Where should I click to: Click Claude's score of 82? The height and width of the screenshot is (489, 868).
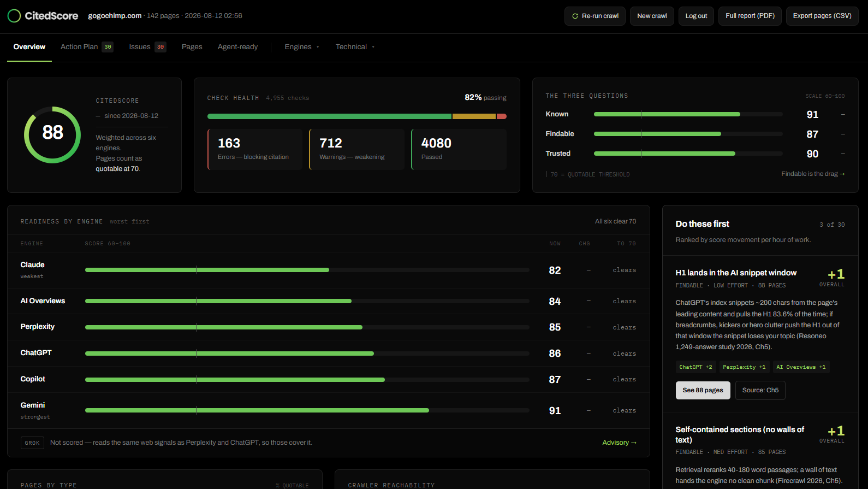click(x=555, y=270)
